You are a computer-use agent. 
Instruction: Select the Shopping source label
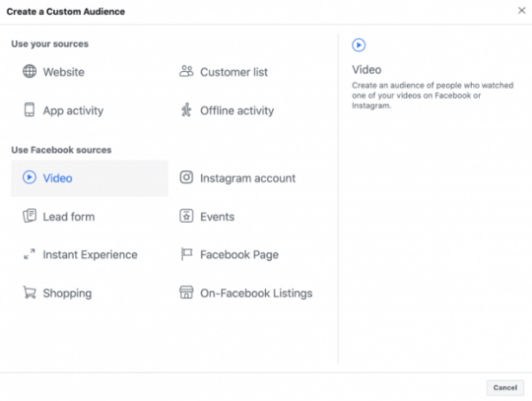pyautogui.click(x=67, y=293)
